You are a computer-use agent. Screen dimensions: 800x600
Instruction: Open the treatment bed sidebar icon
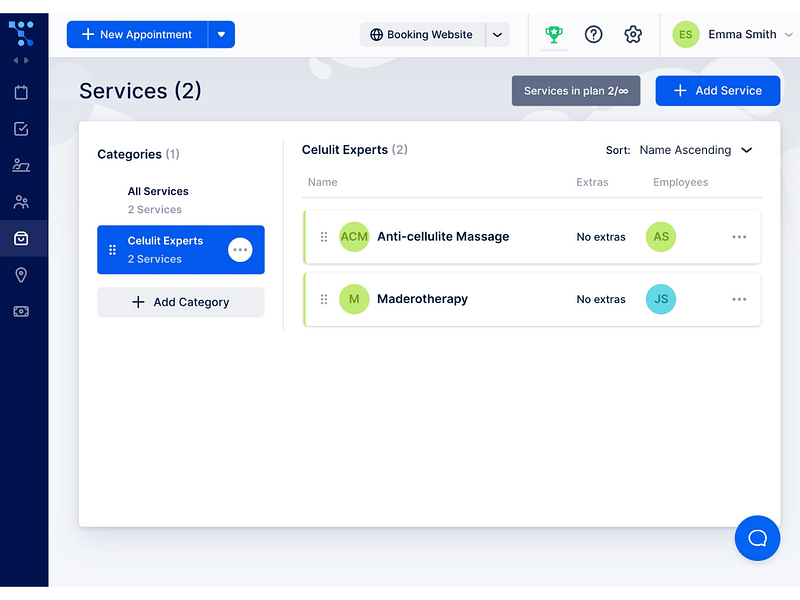(21, 165)
